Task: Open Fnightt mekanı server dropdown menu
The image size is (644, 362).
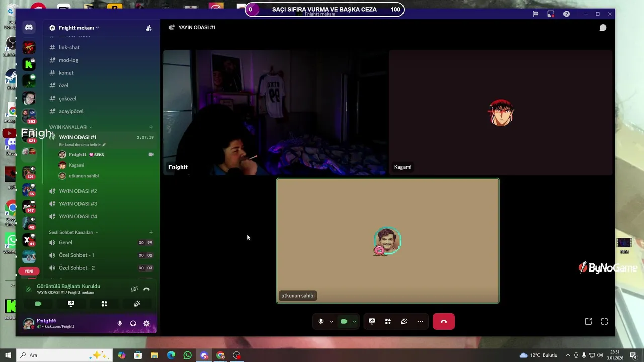Action: [79, 28]
